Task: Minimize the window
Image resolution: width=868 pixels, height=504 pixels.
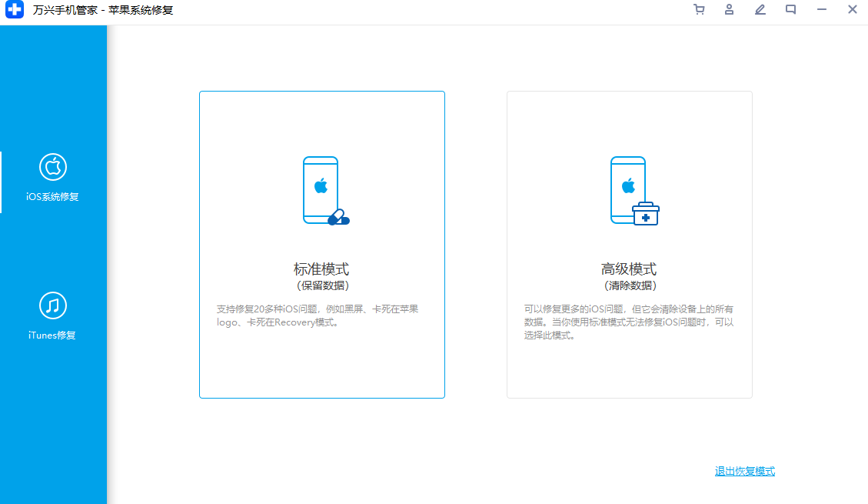Action: click(822, 9)
